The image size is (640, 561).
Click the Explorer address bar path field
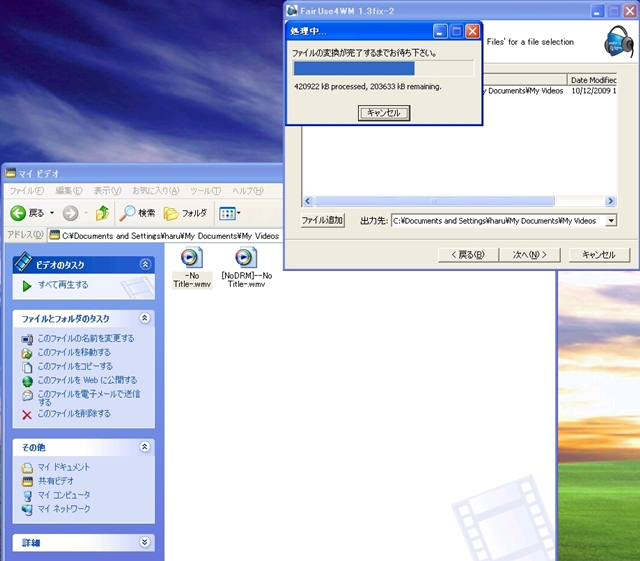165,236
